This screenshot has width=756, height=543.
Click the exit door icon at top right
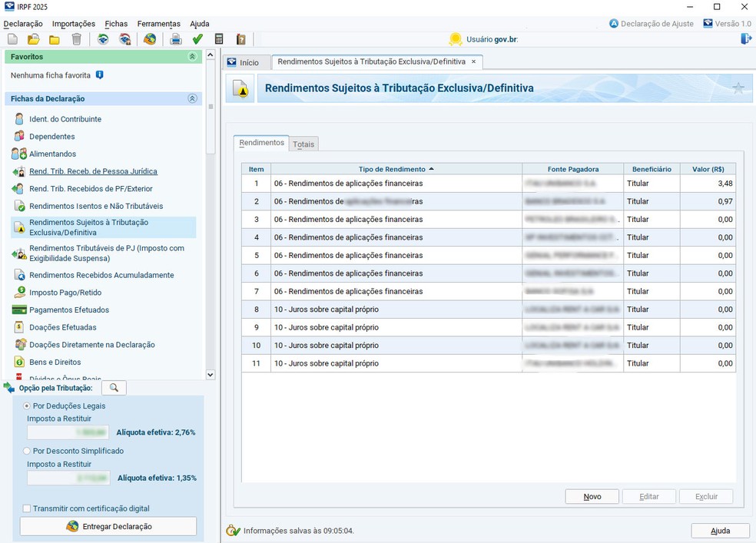[746, 39]
